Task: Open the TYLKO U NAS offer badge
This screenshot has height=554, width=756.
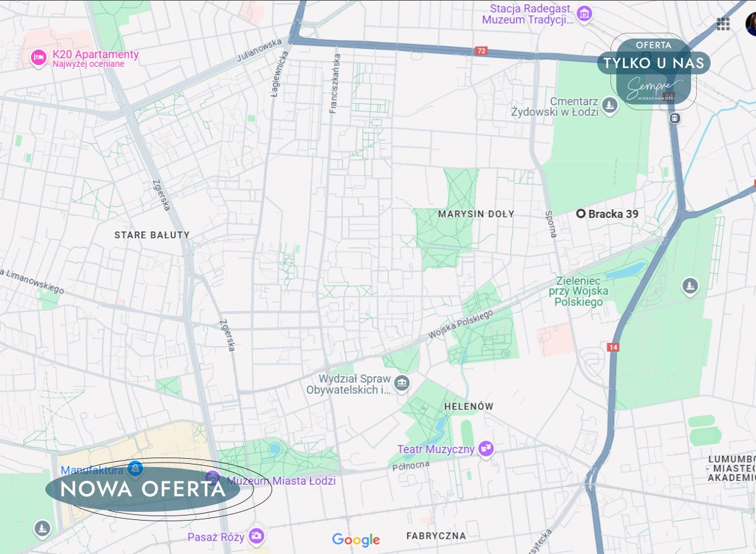Action: click(x=652, y=63)
